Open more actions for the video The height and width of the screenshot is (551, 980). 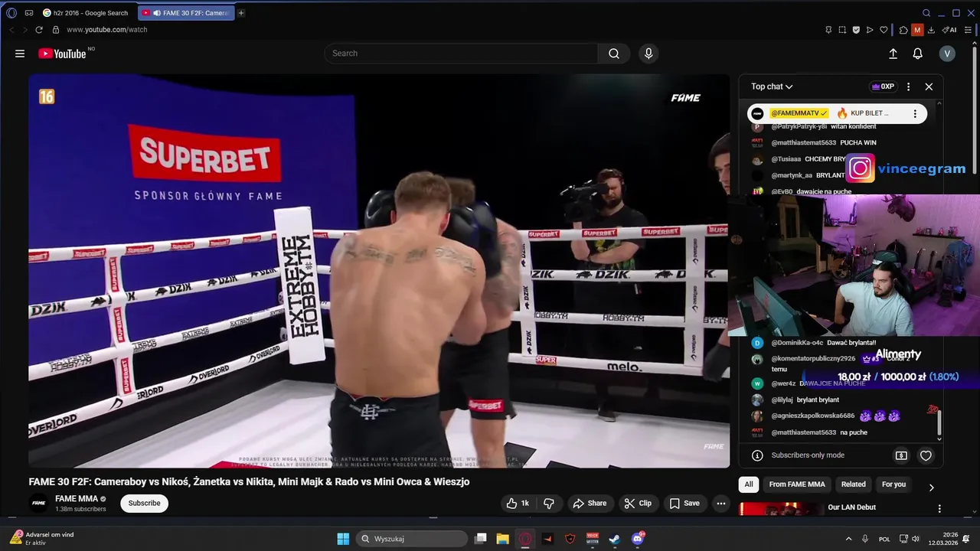(x=720, y=504)
